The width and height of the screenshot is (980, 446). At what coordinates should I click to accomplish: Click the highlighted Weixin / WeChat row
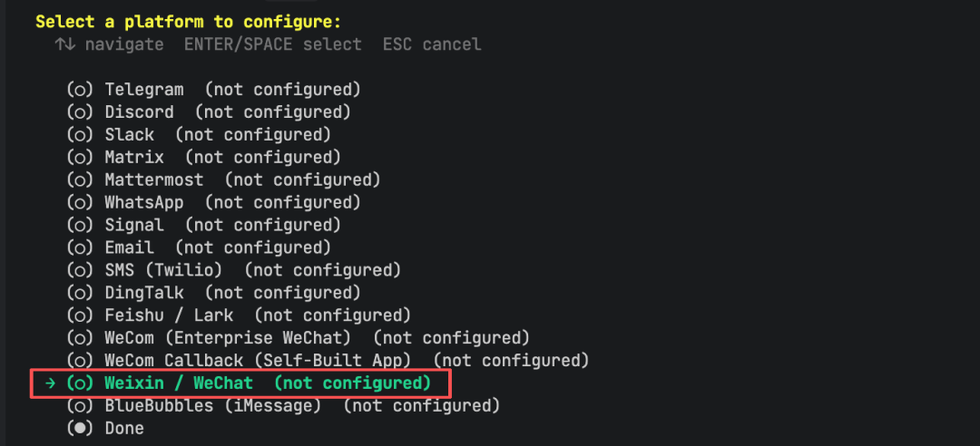tap(240, 383)
